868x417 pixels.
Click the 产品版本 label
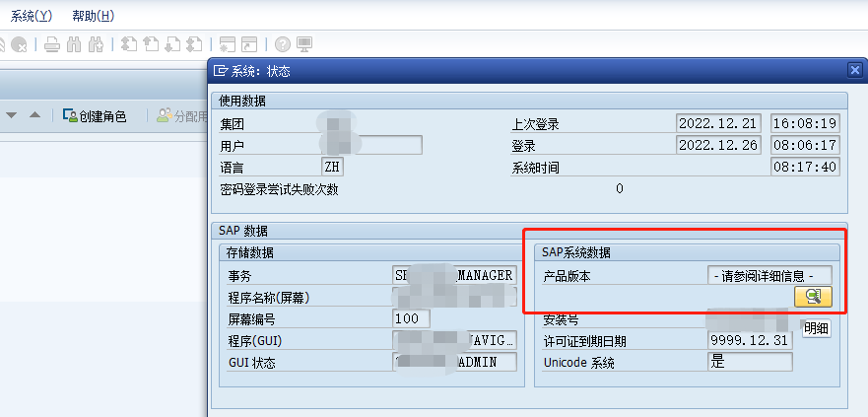(x=567, y=276)
